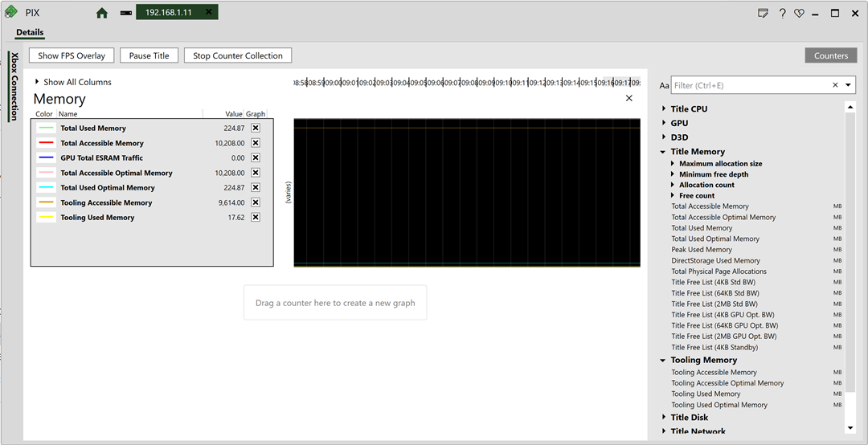Expand Maximum allocation size subgroup
868x445 pixels.
[673, 164]
